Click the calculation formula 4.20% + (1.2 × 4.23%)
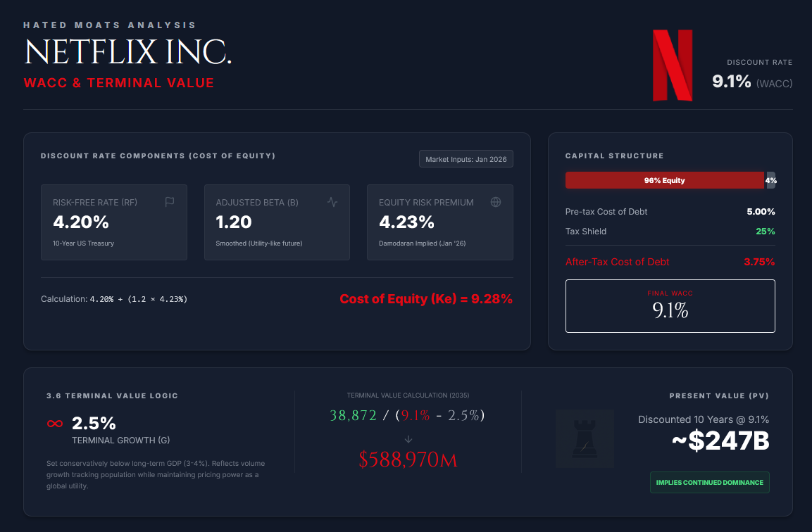The width and height of the screenshot is (812, 532). click(x=139, y=299)
